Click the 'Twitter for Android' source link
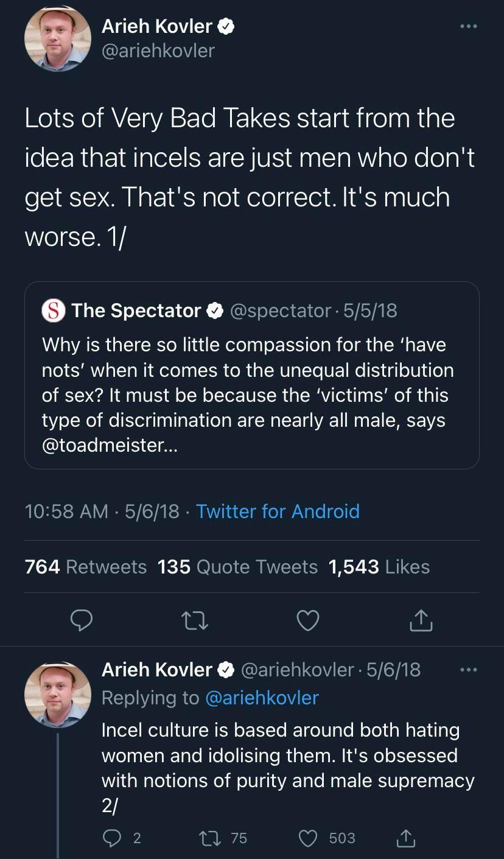Screen dimensions: 504x859 click(278, 511)
